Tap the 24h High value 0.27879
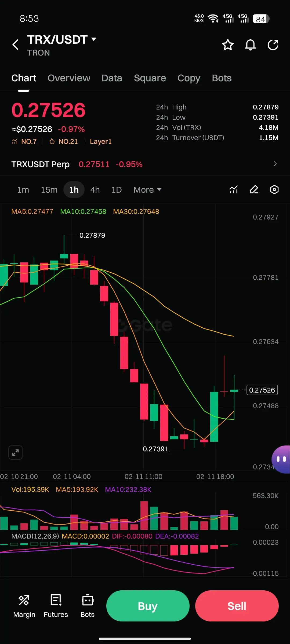The width and height of the screenshot is (290, 644). click(x=266, y=107)
